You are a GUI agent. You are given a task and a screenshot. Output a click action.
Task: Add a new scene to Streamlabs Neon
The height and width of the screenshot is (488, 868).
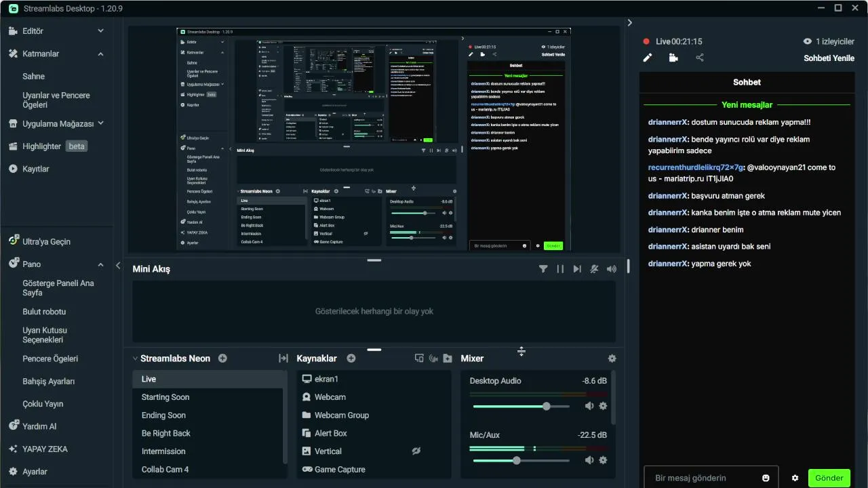click(222, 359)
